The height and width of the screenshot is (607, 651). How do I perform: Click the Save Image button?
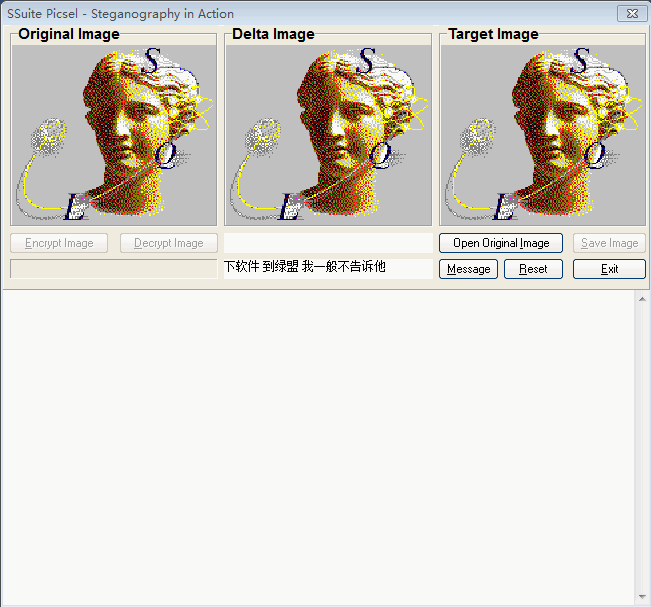coord(609,243)
